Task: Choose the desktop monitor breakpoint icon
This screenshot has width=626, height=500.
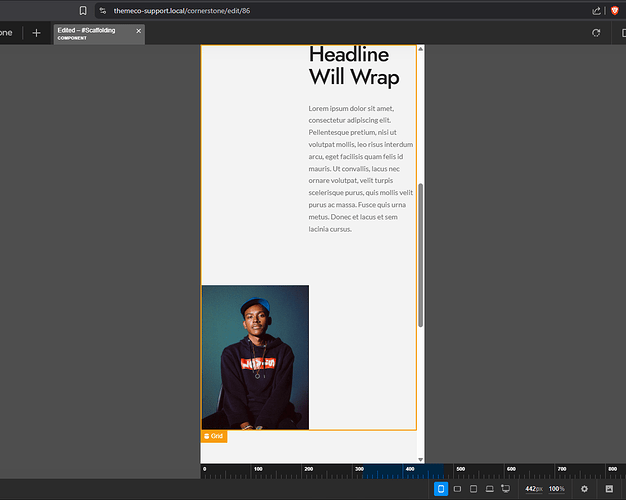Action: pyautogui.click(x=505, y=489)
